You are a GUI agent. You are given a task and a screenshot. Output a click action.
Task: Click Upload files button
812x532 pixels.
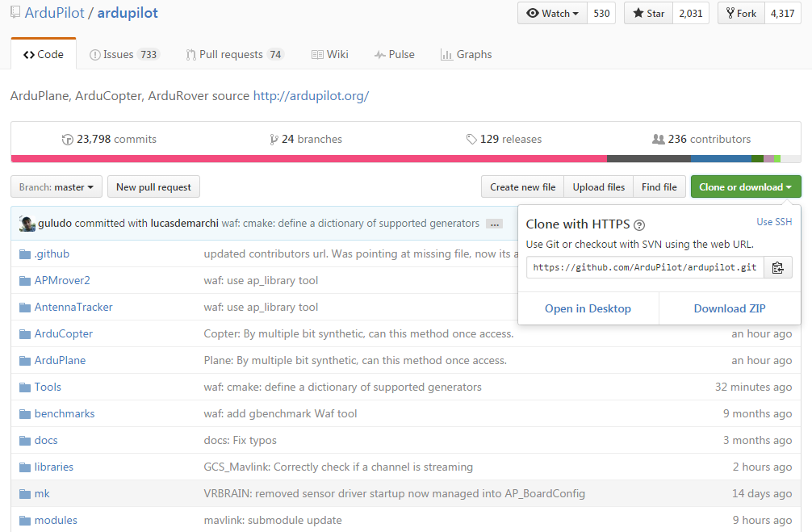coord(599,187)
